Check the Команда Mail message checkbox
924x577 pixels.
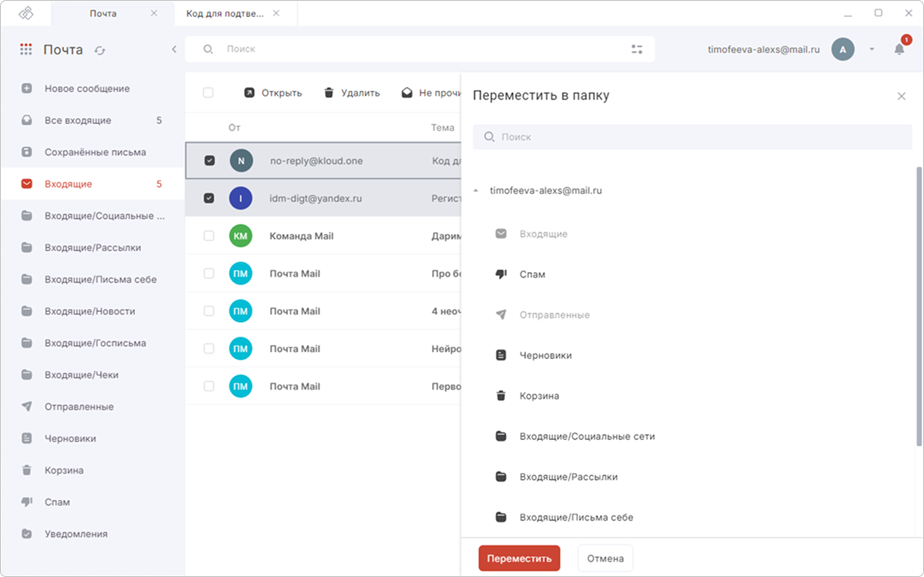[209, 236]
